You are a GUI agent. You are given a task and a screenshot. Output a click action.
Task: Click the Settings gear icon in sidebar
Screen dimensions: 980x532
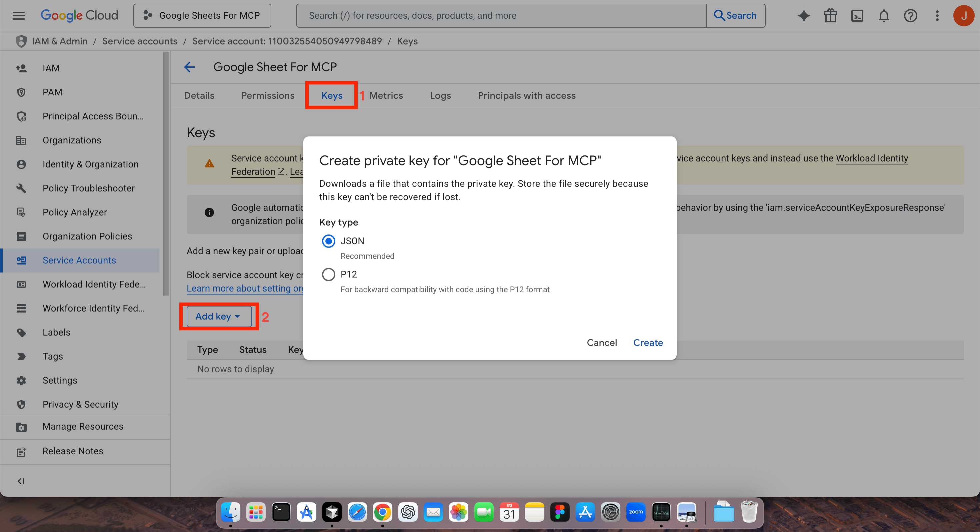21,380
